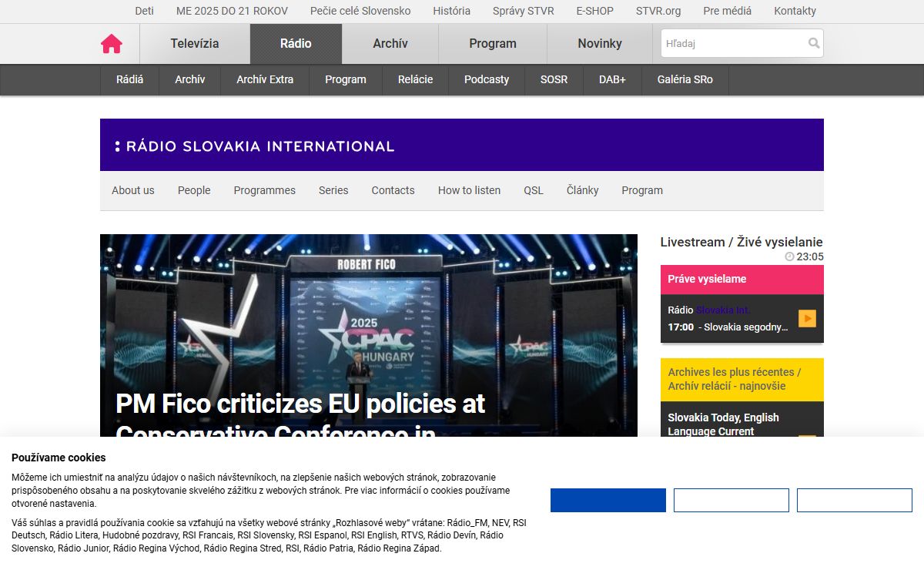
Task: Open the Archív main tab
Action: [x=390, y=44]
